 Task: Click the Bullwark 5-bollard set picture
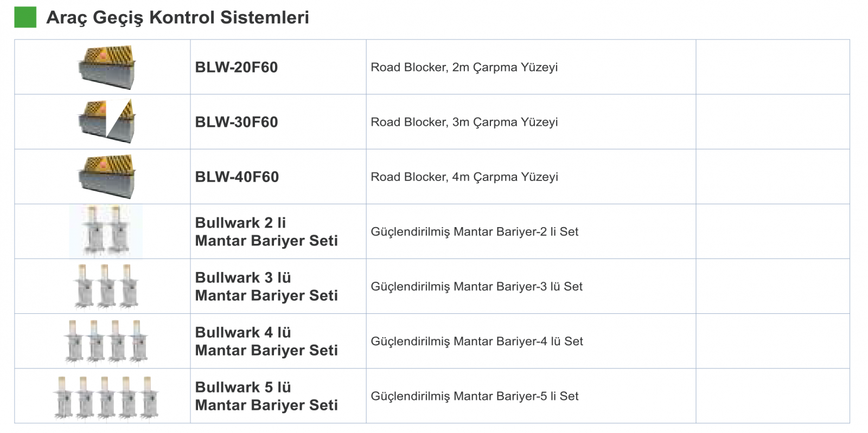(x=106, y=397)
